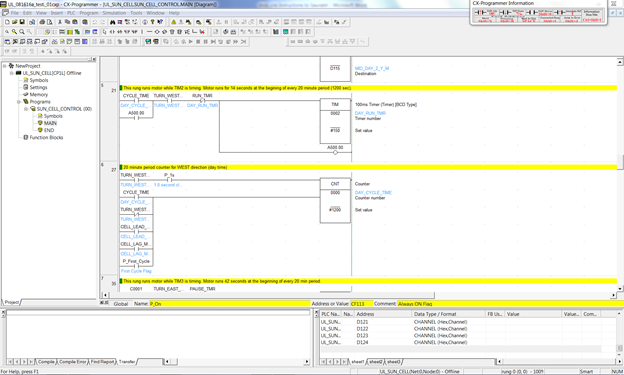Click the yellow key icon in toolbar
Viewport: 624px width, 375px height.
point(152,22)
